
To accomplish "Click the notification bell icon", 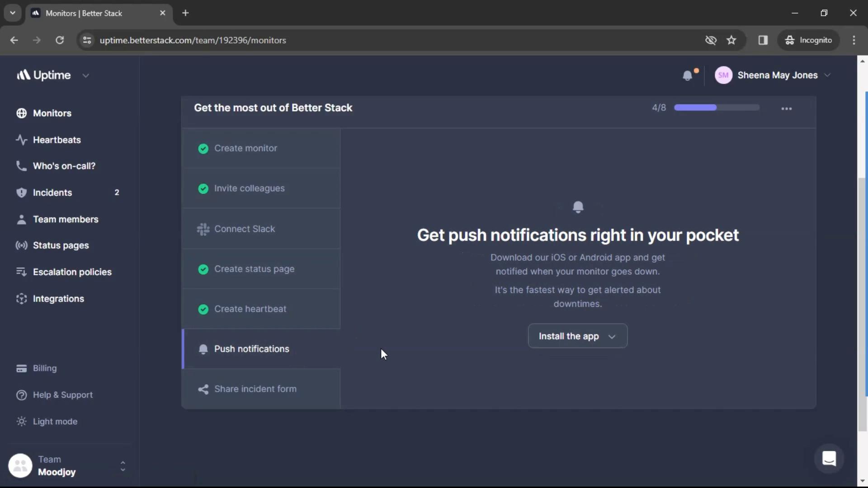I will (x=687, y=75).
